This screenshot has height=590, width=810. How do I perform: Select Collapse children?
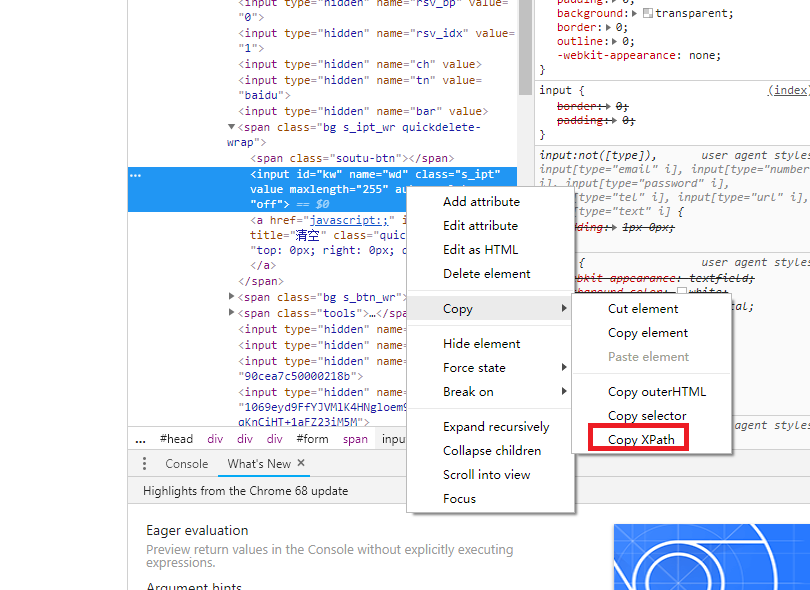point(492,451)
